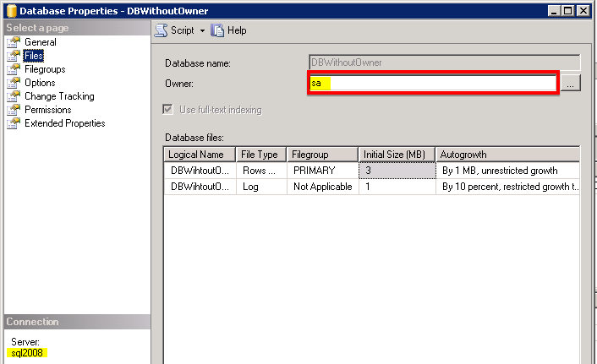
Task: Select the Rows data file logical name cell
Action: coord(200,171)
